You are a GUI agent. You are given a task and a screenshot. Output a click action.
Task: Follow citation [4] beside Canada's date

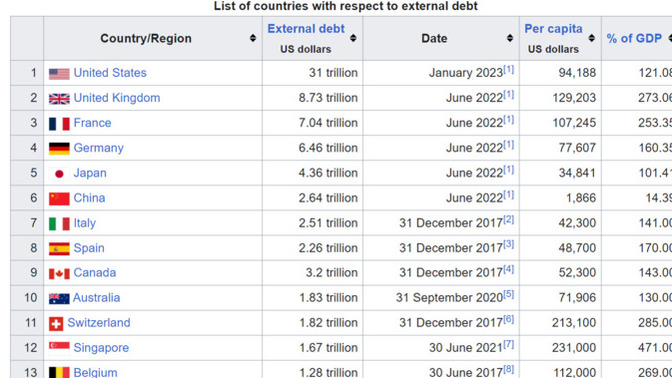(x=508, y=269)
